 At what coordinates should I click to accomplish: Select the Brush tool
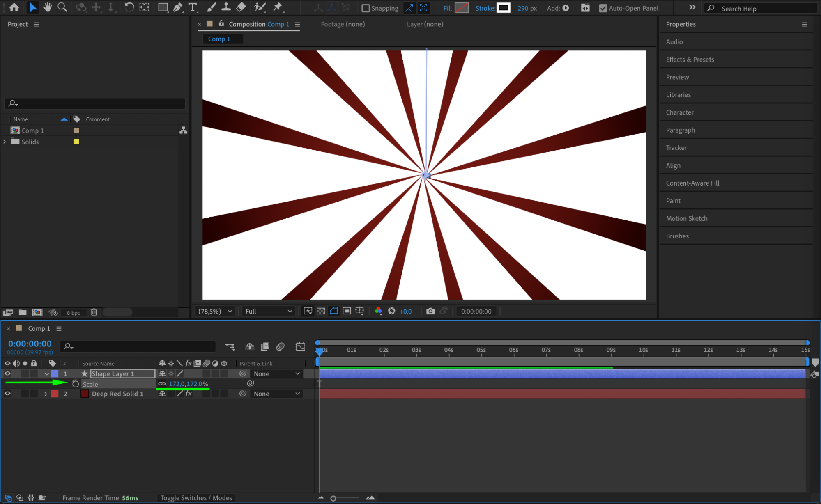pos(211,7)
